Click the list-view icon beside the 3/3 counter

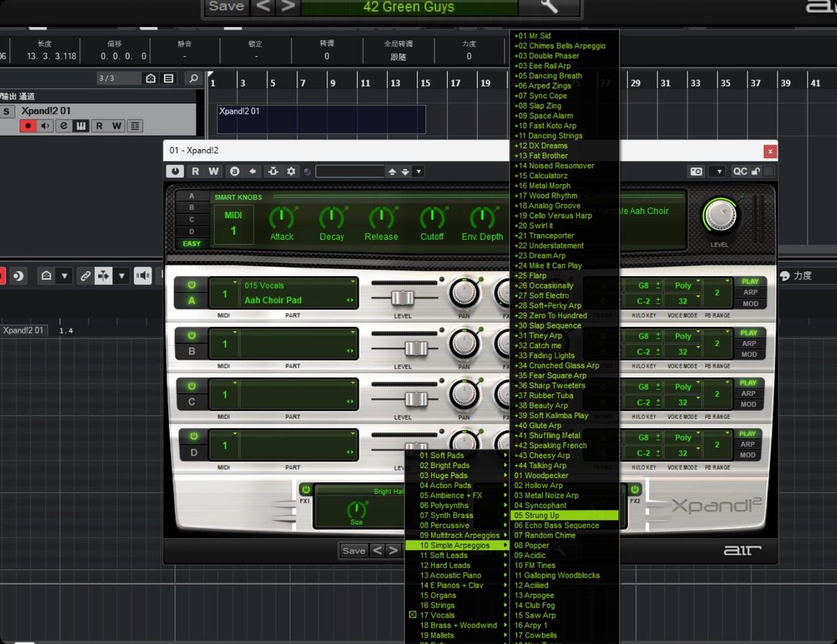click(169, 78)
